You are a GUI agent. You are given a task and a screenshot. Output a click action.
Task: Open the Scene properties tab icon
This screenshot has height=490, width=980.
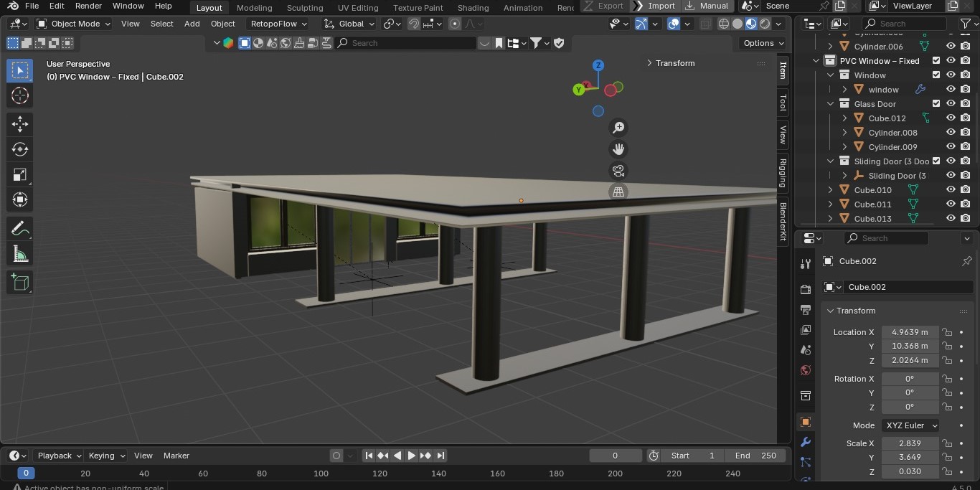[x=806, y=350]
